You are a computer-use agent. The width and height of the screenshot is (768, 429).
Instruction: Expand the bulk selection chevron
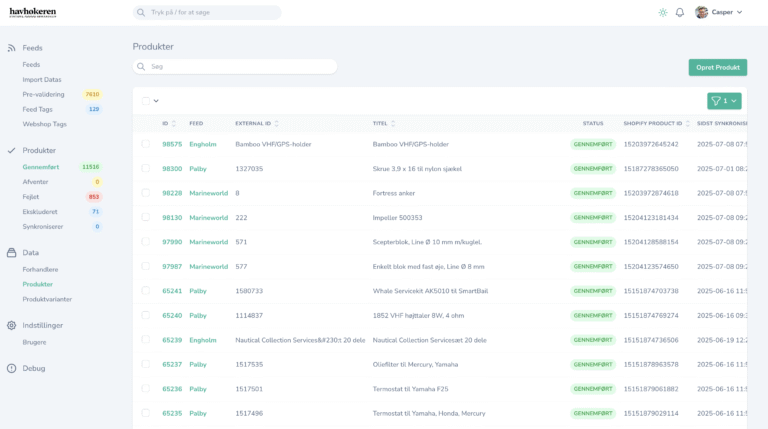coord(156,101)
